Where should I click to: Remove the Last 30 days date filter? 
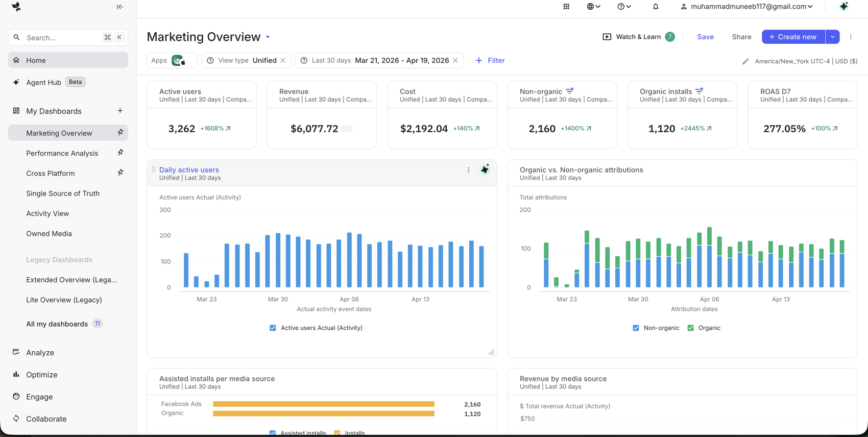click(x=455, y=60)
